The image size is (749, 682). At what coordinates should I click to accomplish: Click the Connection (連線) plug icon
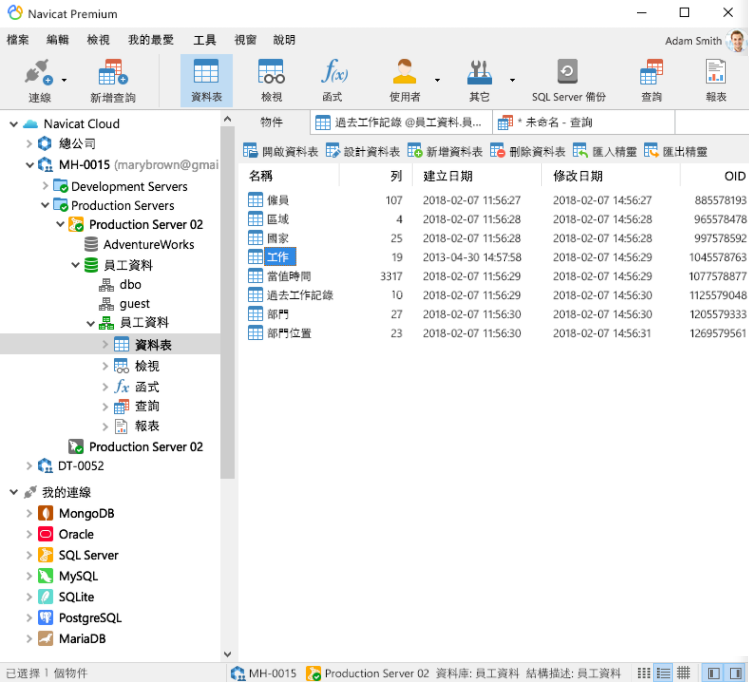point(38,73)
